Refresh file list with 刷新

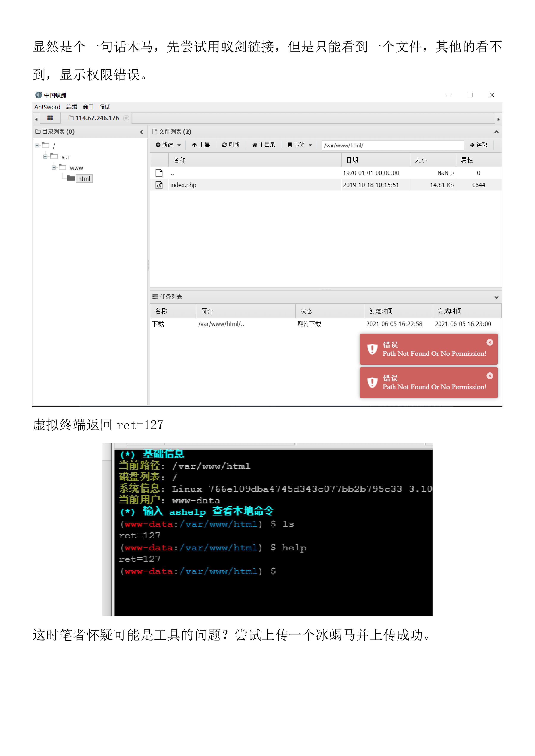coord(231,145)
